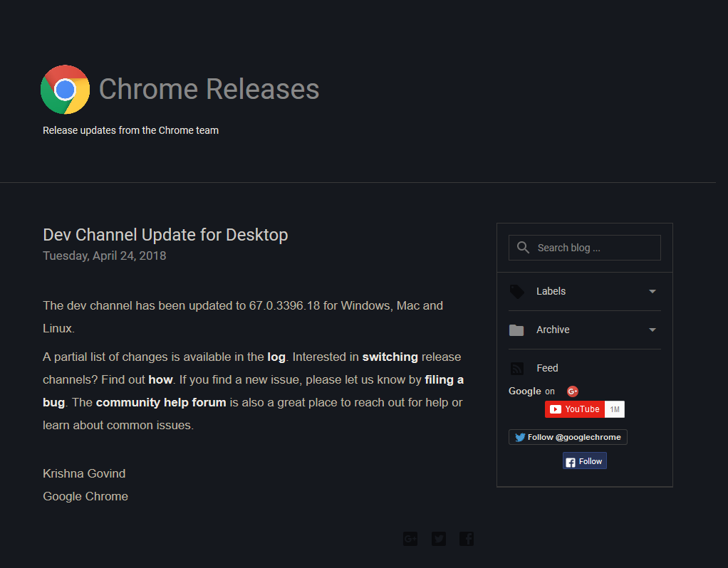
Task: Click the 'filing a bug' link
Action: tap(444, 379)
